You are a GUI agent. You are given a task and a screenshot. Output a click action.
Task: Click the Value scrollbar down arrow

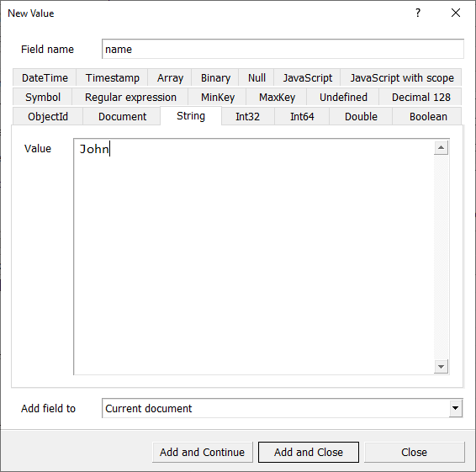coord(441,366)
